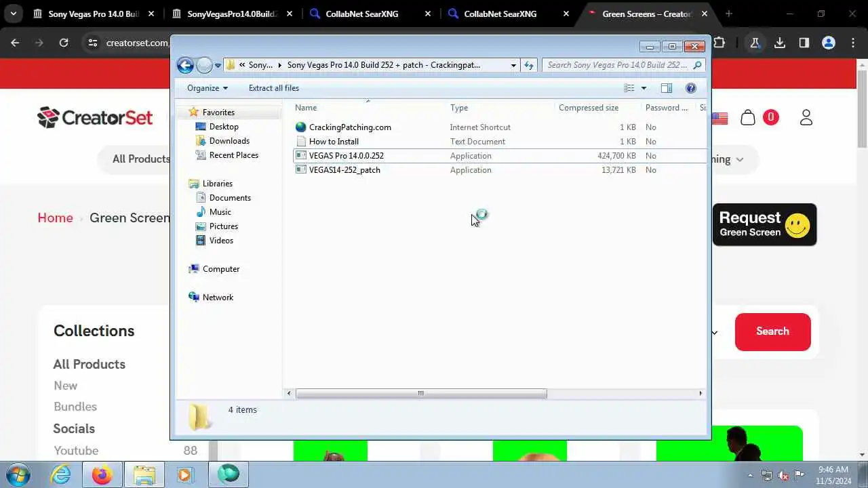Switch to Sony Vegas Pro 14.0 Build tab

click(94, 14)
